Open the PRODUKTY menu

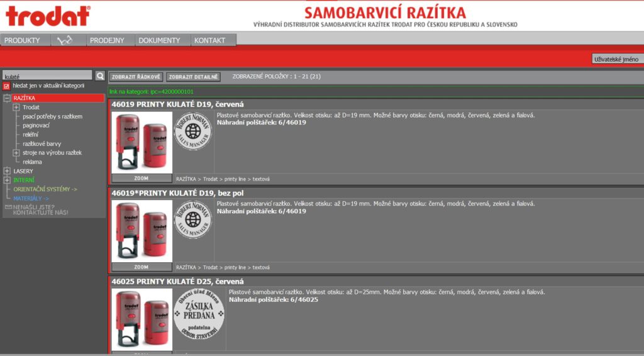point(22,40)
